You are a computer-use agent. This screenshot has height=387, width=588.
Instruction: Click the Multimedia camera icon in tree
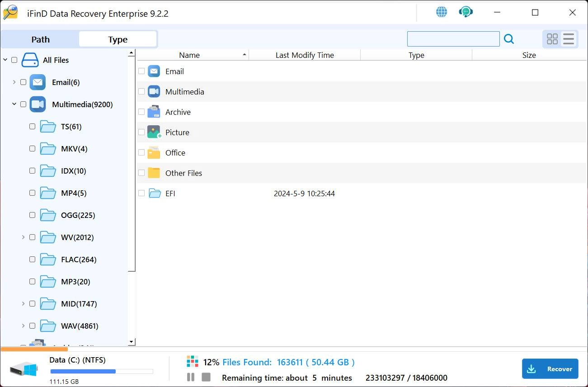[38, 104]
